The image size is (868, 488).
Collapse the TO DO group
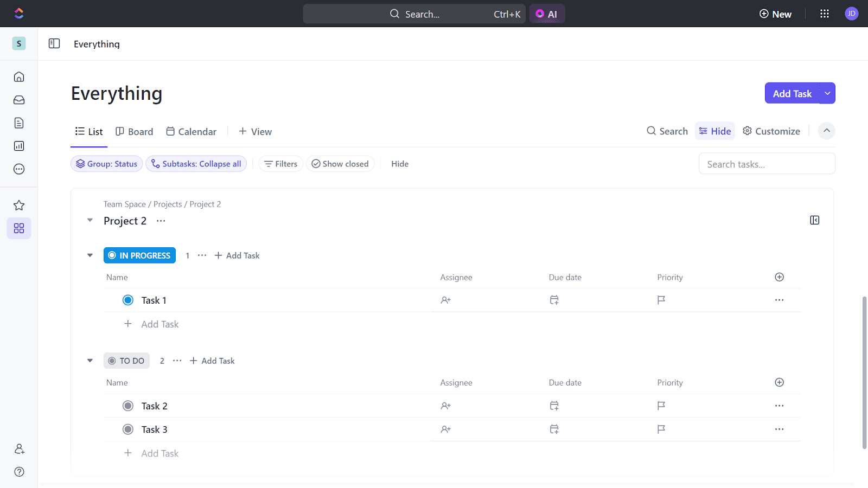pos(90,360)
